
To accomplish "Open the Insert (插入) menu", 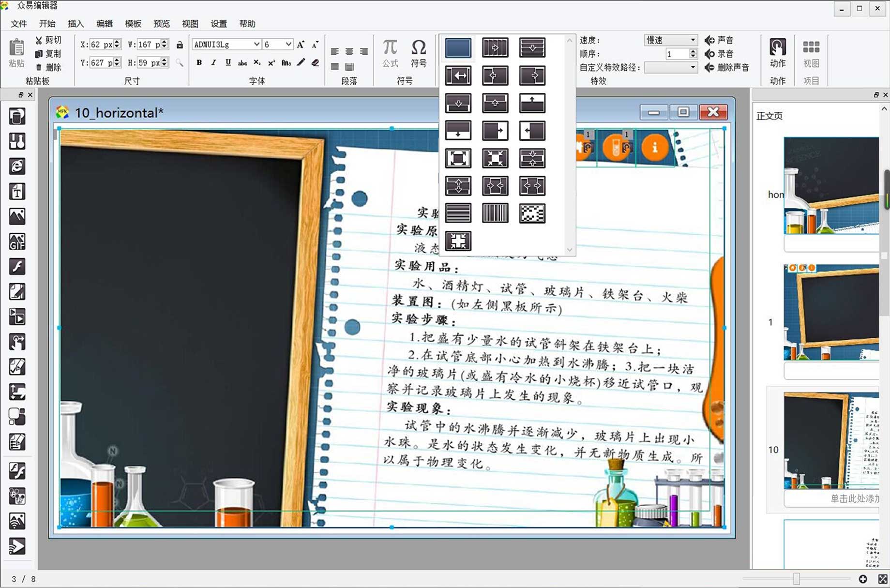I will pyautogui.click(x=76, y=24).
